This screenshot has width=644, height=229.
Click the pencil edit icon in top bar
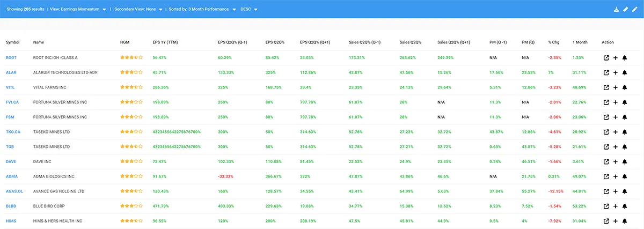pos(635,9)
